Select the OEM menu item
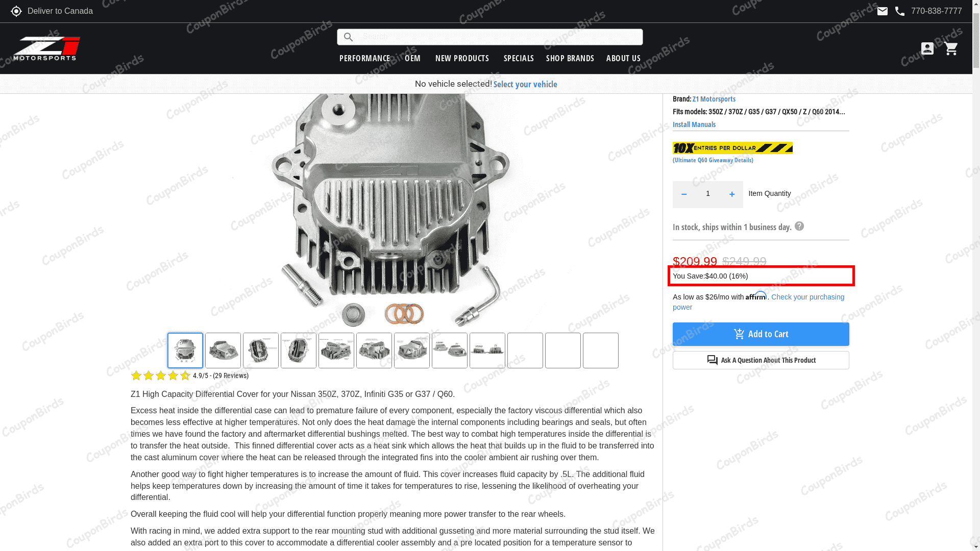The height and width of the screenshot is (551, 980). [x=412, y=58]
